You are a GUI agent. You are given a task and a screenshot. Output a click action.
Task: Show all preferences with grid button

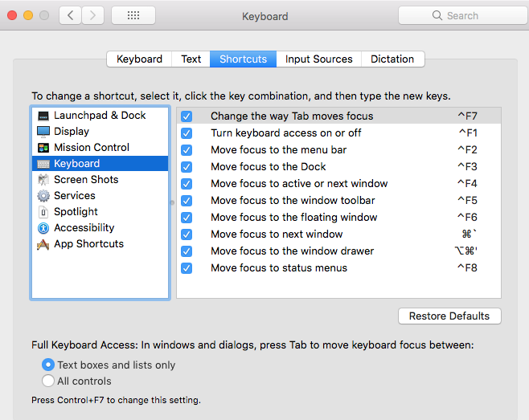(x=133, y=15)
